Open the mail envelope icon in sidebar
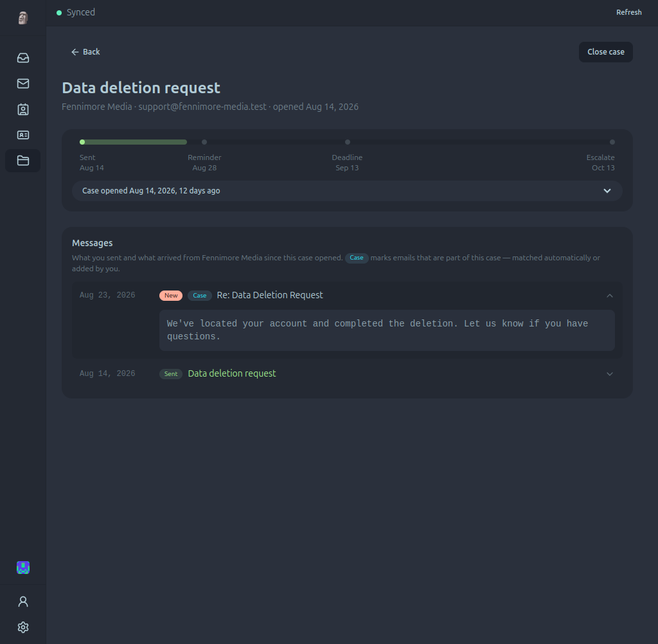This screenshot has height=644, width=658. (23, 84)
